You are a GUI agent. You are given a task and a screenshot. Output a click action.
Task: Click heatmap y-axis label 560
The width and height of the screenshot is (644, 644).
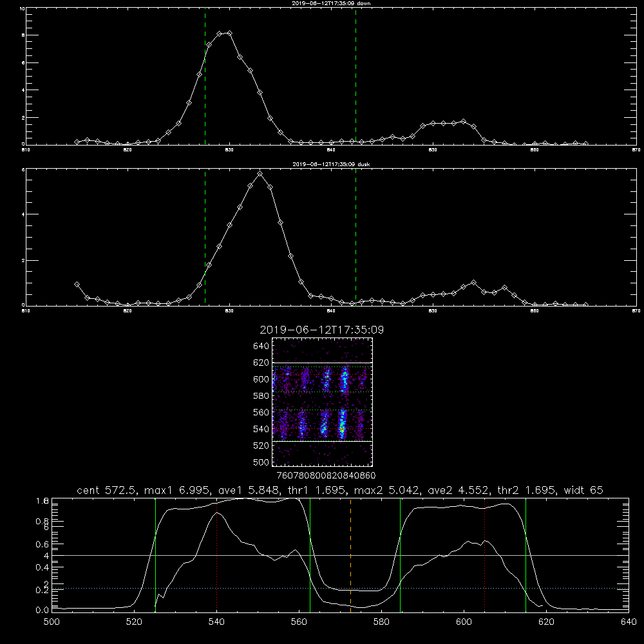click(x=261, y=412)
